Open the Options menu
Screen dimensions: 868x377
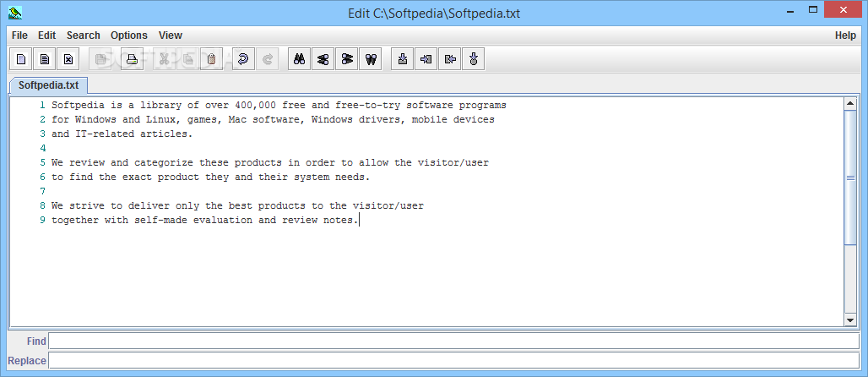click(129, 35)
